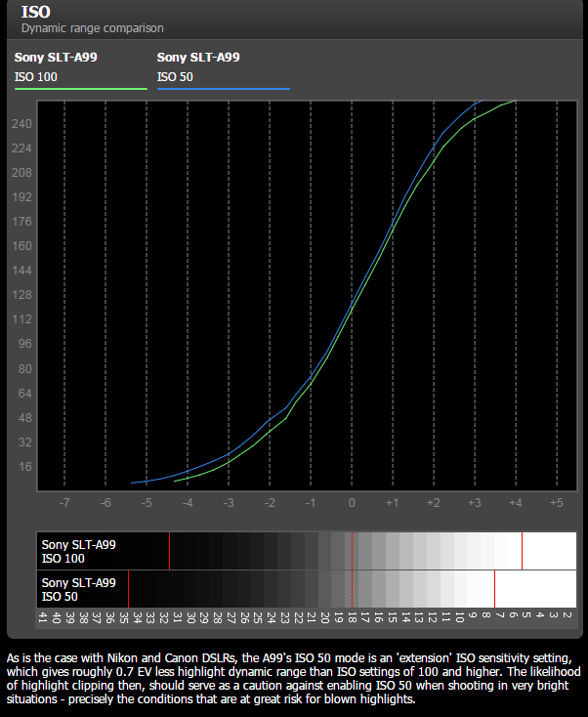588x717 pixels.
Task: Click the -4 EV x-axis label
Action: 188,503
